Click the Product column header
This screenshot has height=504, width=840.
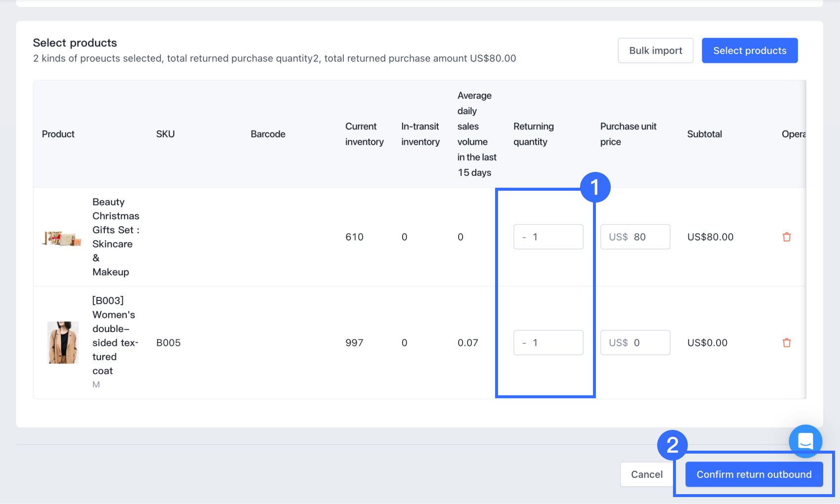click(x=58, y=134)
